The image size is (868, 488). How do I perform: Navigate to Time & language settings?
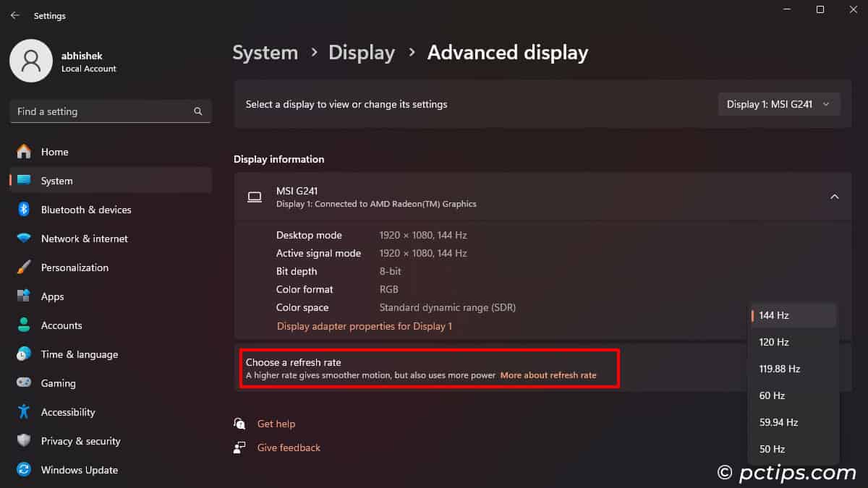(x=79, y=354)
